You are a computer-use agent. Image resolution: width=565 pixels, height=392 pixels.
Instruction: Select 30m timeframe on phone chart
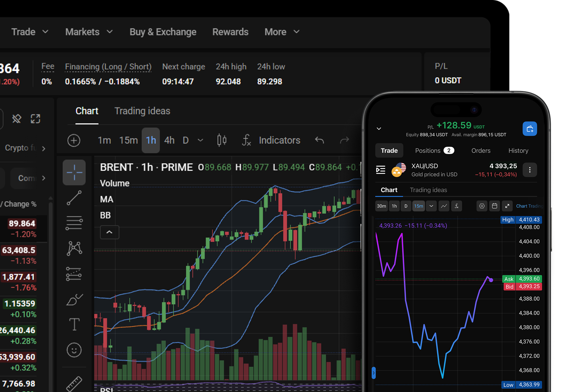381,206
